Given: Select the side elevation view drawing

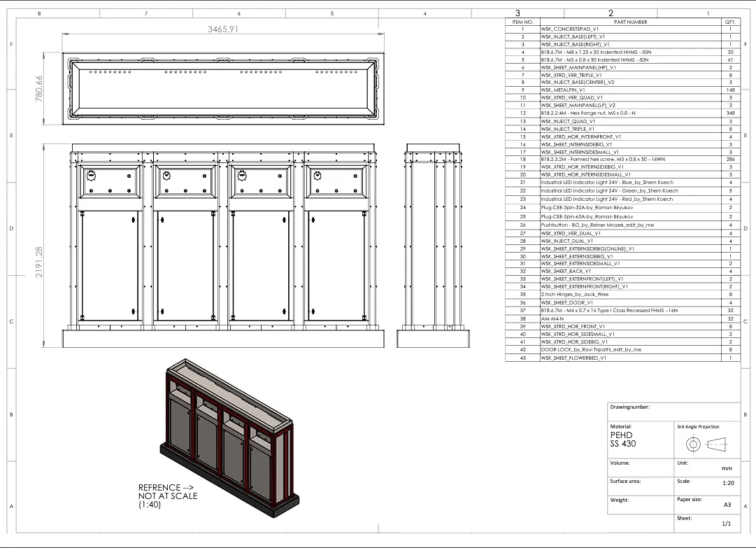Looking at the screenshot, I should (x=433, y=245).
